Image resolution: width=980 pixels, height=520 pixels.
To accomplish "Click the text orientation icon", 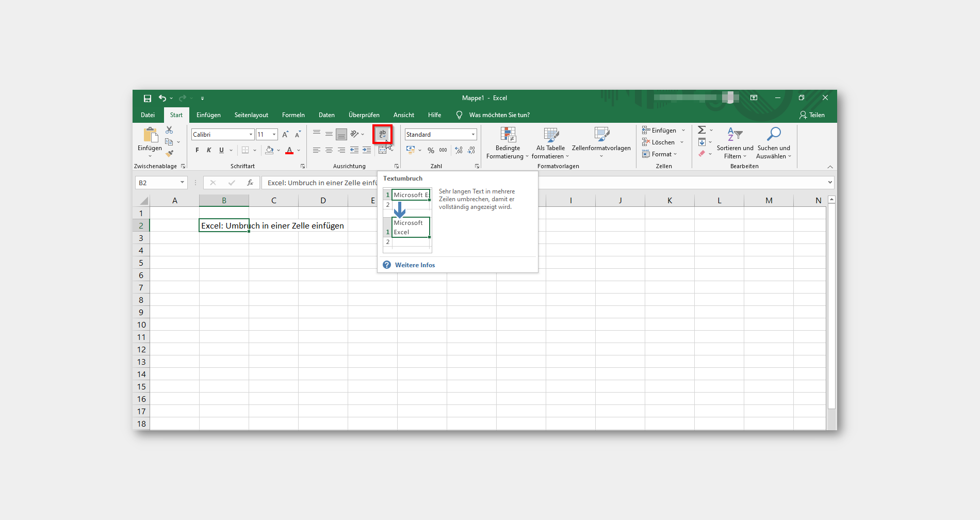I will point(354,134).
